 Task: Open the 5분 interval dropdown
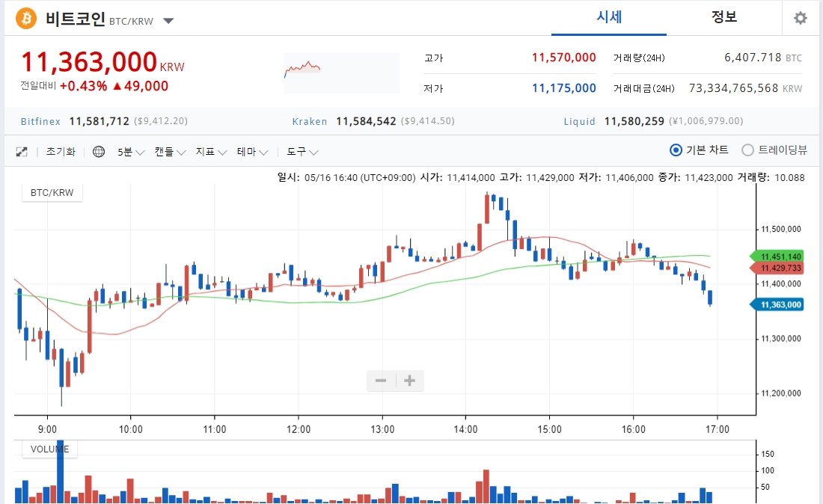pyautogui.click(x=131, y=152)
